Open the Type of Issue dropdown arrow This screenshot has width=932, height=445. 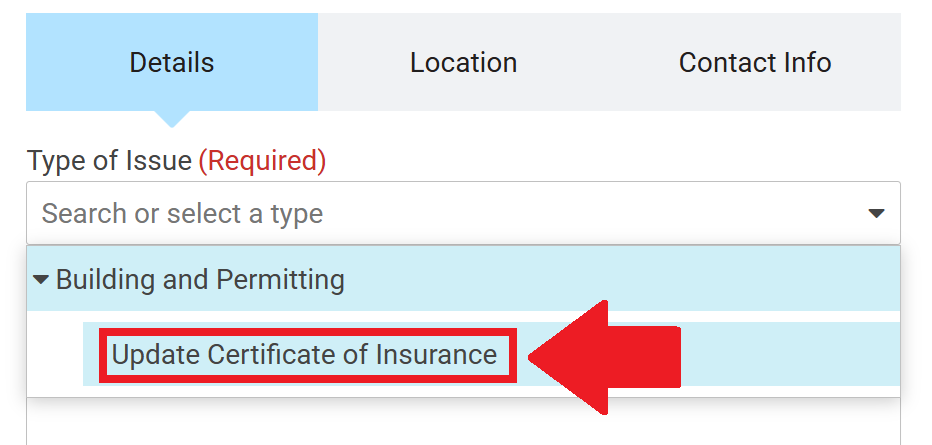click(876, 214)
